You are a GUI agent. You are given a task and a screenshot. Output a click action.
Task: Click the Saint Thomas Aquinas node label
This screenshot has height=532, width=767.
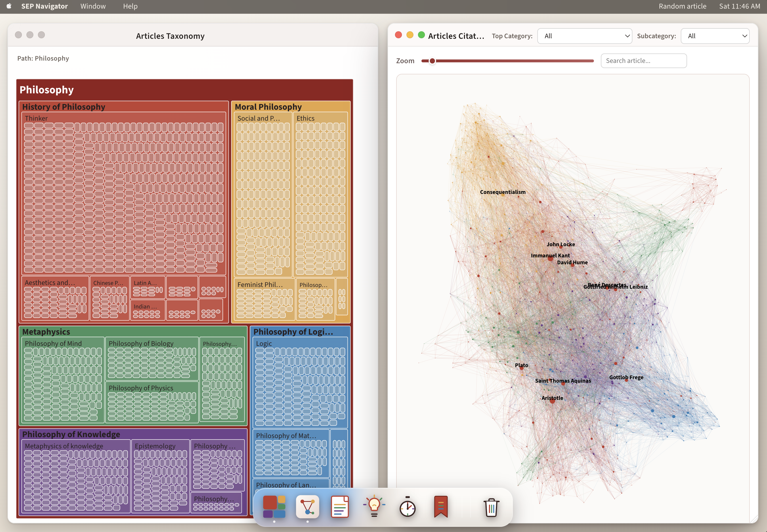[x=563, y=381]
